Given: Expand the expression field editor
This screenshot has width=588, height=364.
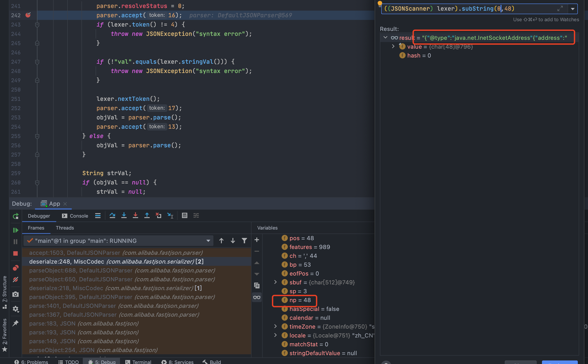Looking at the screenshot, I should 560,9.
